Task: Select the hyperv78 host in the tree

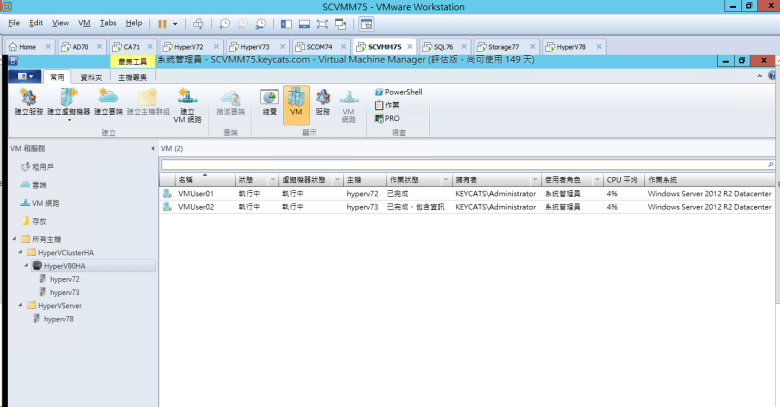Action: [x=58, y=318]
